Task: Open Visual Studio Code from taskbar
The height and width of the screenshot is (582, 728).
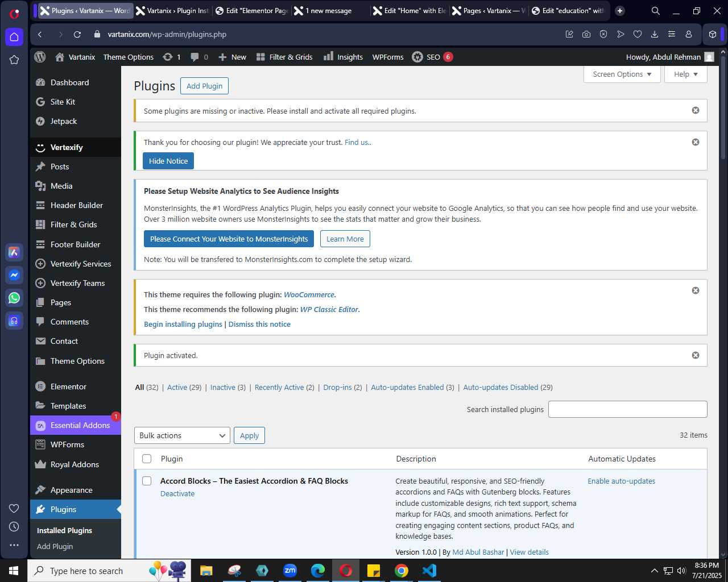Action: [429, 571]
